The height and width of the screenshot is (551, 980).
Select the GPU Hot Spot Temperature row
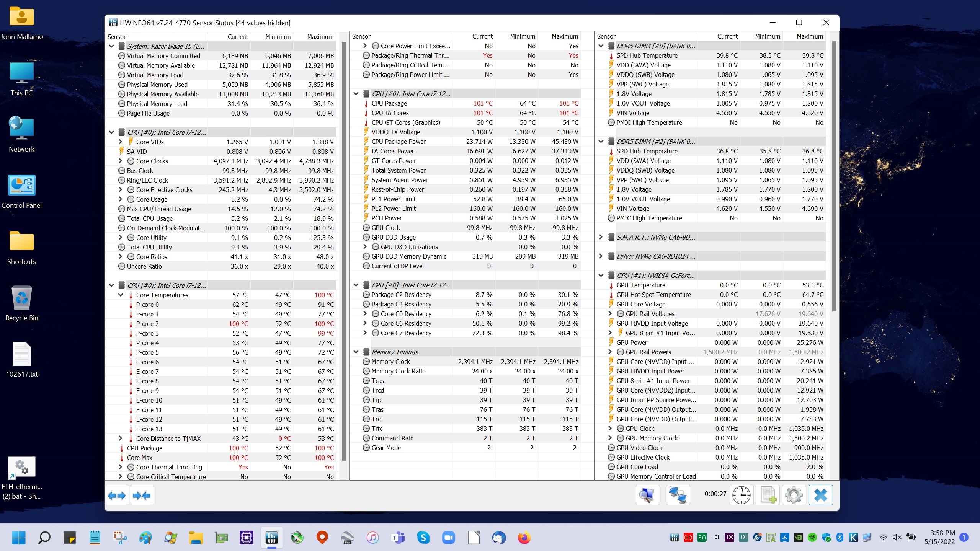click(715, 295)
